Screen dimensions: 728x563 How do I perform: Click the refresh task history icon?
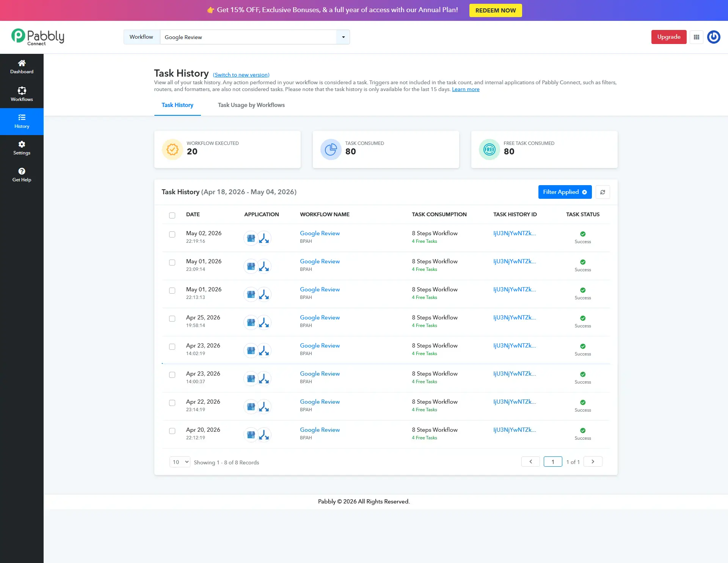(x=602, y=192)
